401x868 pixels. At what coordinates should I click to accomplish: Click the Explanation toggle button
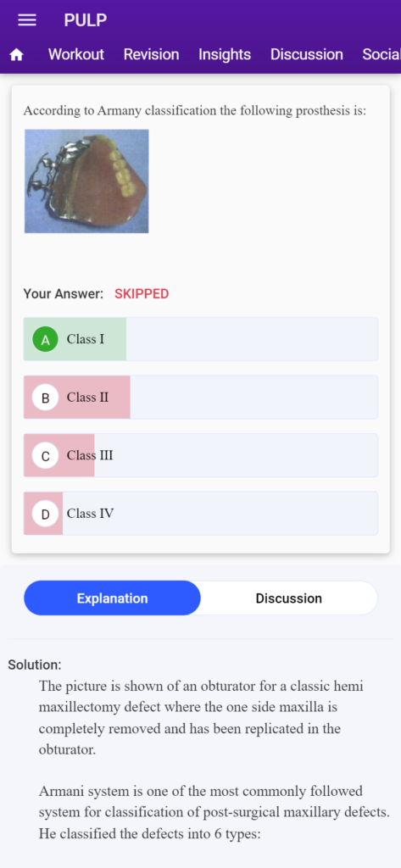click(x=113, y=598)
